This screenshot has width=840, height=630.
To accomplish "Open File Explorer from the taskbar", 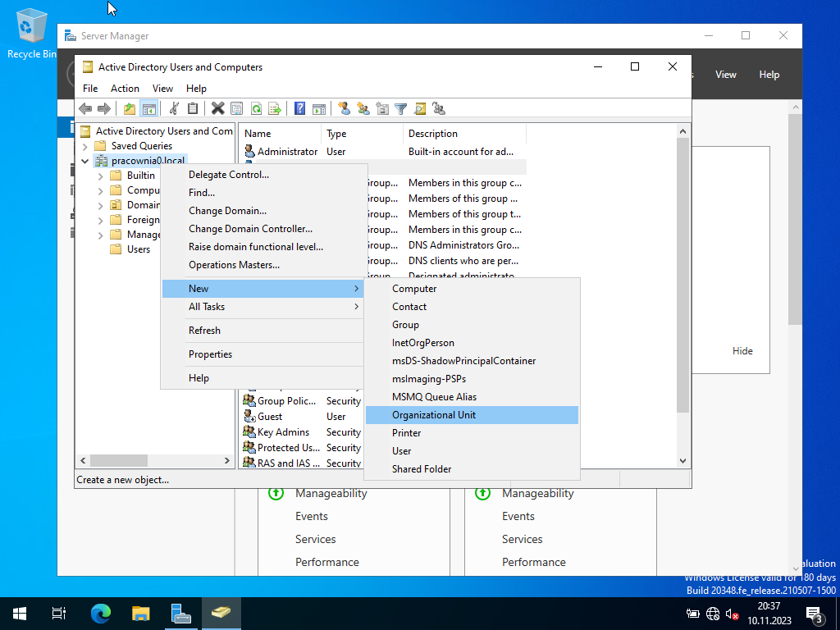I will point(141,613).
